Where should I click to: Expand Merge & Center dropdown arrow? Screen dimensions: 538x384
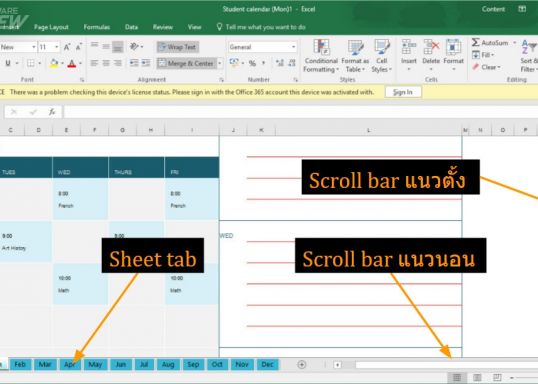(220, 63)
